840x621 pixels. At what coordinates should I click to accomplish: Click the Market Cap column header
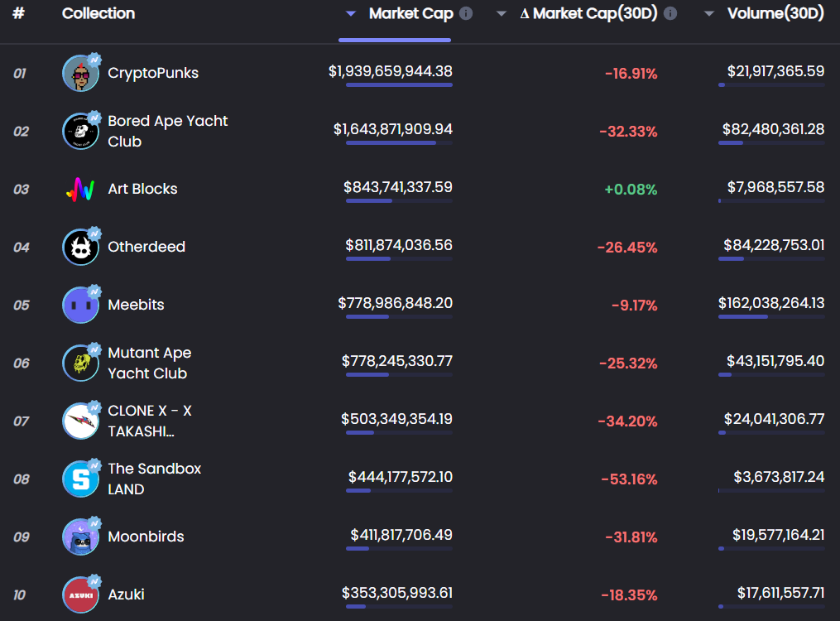click(410, 13)
